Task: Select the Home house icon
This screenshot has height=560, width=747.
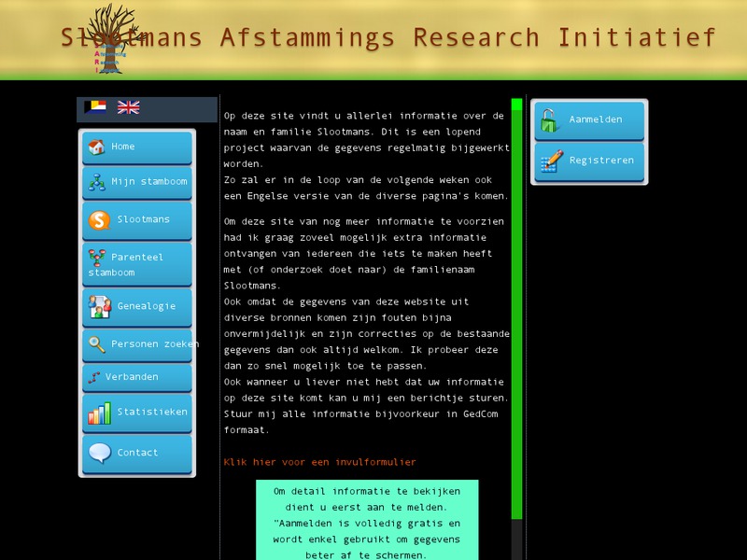Action: [97, 147]
